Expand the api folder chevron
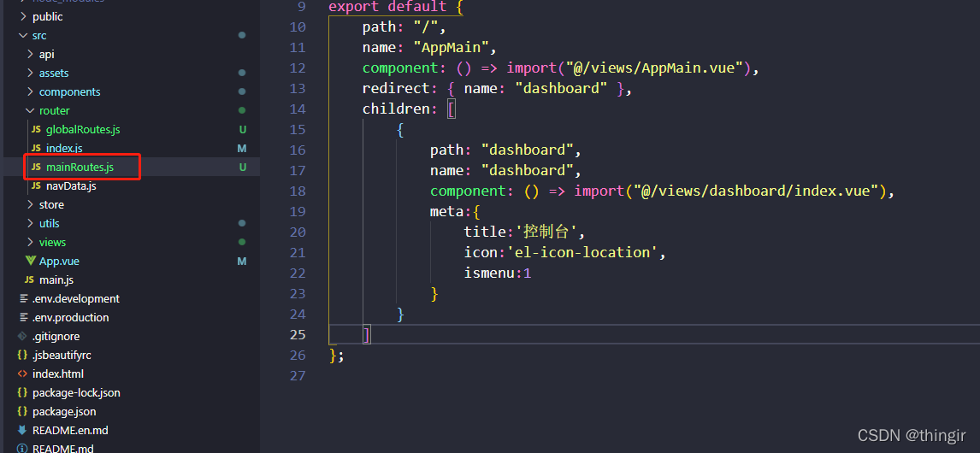Screen dimensions: 980x453 tap(30, 55)
